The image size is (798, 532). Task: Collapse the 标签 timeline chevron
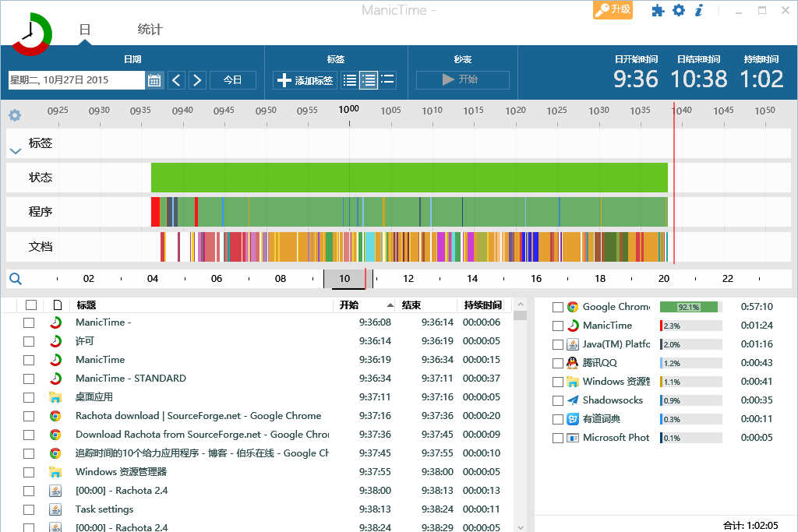[x=16, y=151]
